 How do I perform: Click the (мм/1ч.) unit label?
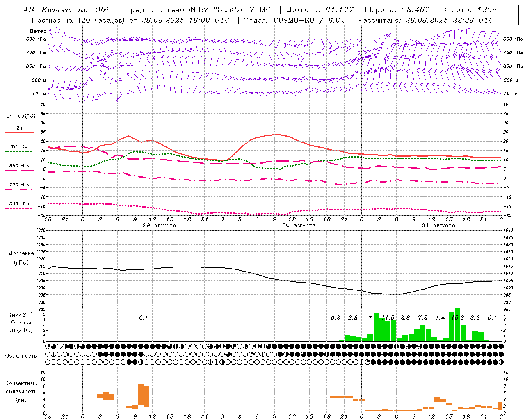(x=21, y=330)
